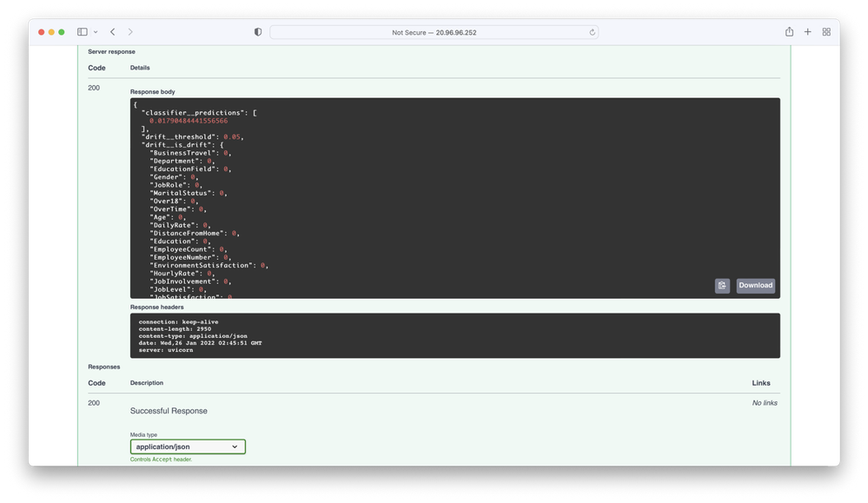Click the classifier__predictions key text
The width and height of the screenshot is (868, 503).
(193, 113)
